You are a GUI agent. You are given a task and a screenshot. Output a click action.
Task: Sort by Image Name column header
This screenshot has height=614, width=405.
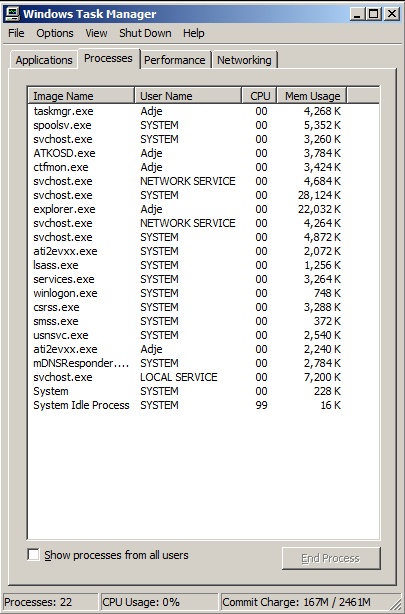[x=81, y=96]
